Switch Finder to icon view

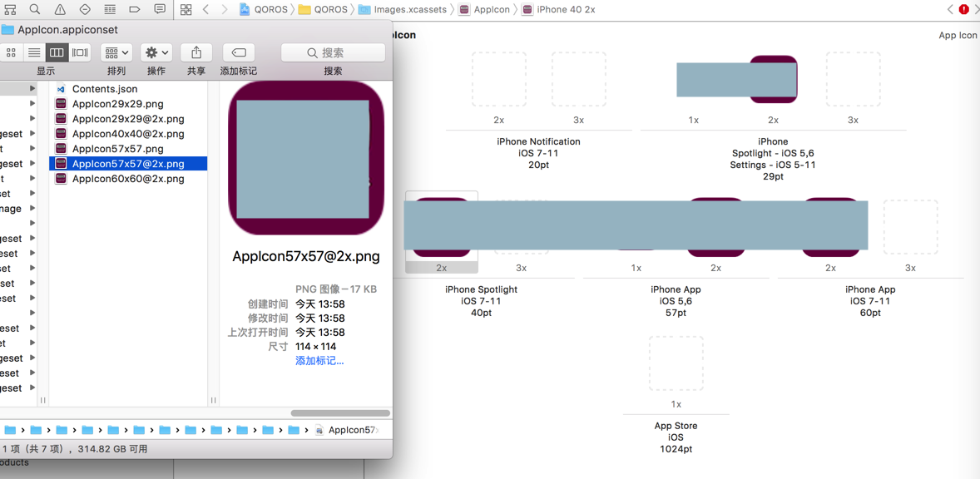[11, 52]
